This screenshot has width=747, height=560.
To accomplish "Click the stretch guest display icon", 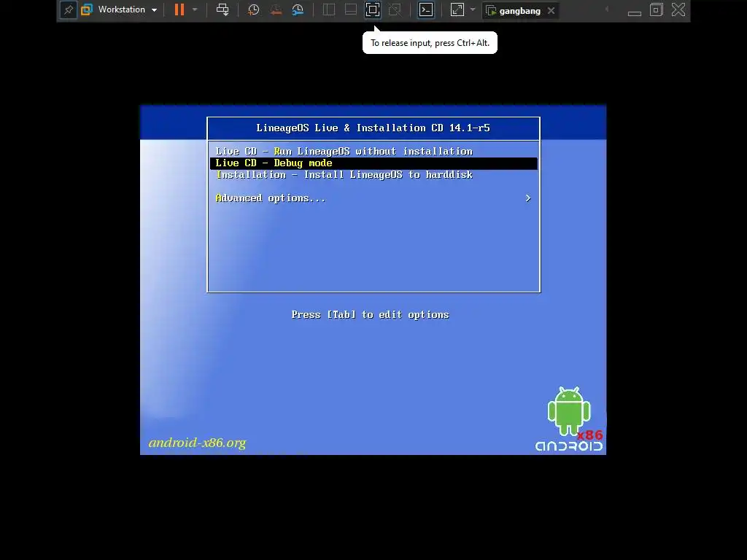I will click(x=457, y=9).
